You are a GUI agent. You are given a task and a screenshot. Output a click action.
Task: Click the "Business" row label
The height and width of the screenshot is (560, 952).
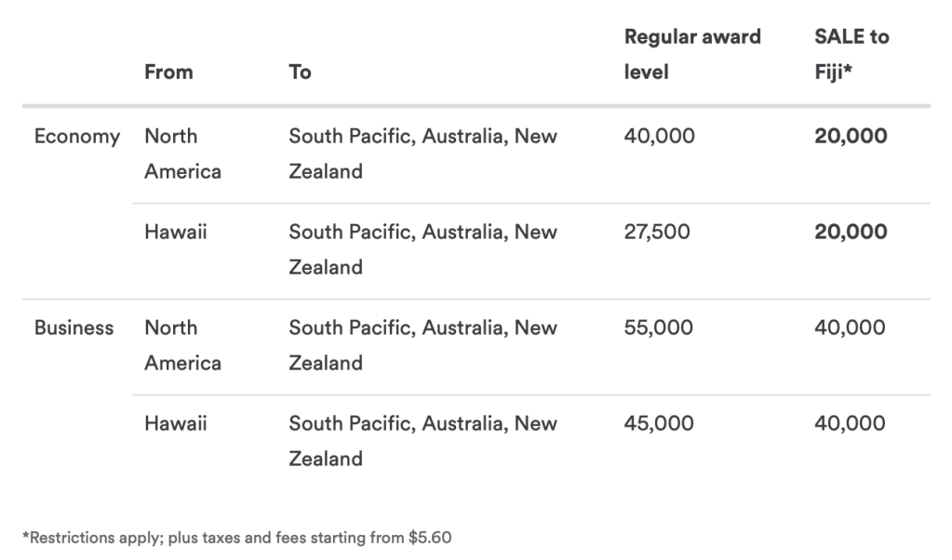[x=74, y=327]
